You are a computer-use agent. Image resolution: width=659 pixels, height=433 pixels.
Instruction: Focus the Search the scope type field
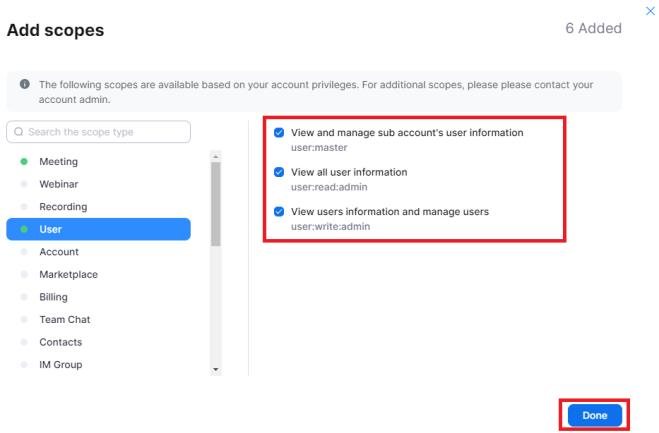click(98, 132)
